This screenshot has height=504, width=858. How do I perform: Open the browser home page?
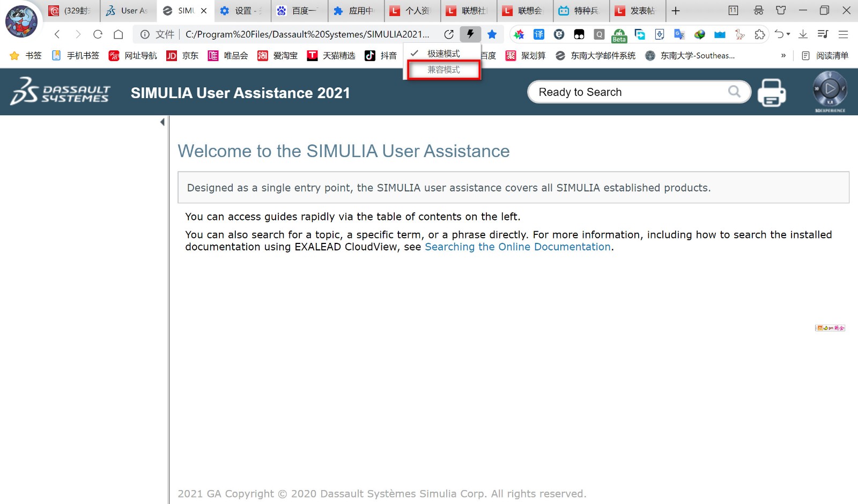(119, 34)
